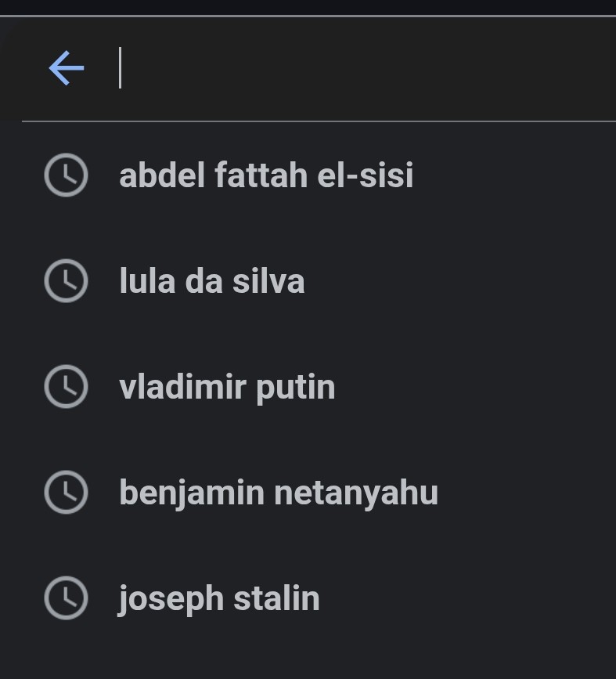Choose the lula da silva recent search
Screen dimensions: 616x679
(308, 280)
